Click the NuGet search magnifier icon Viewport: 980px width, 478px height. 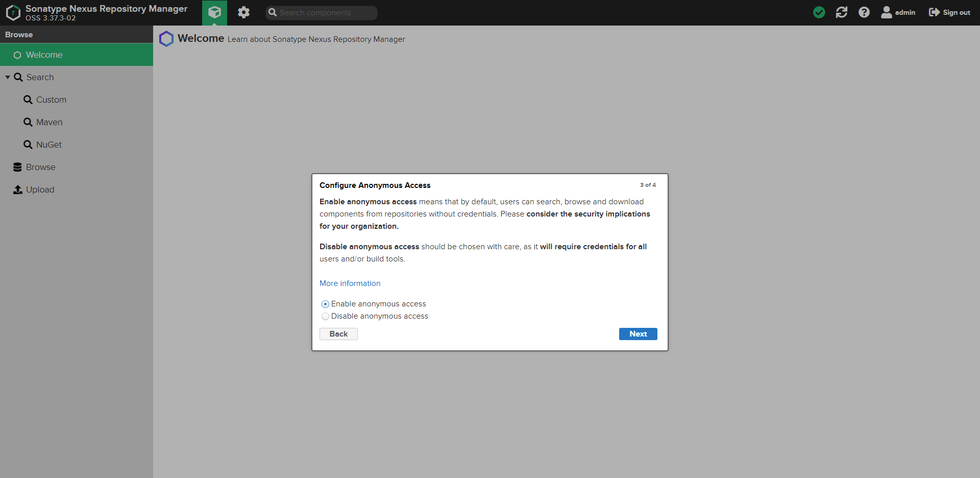pos(28,145)
